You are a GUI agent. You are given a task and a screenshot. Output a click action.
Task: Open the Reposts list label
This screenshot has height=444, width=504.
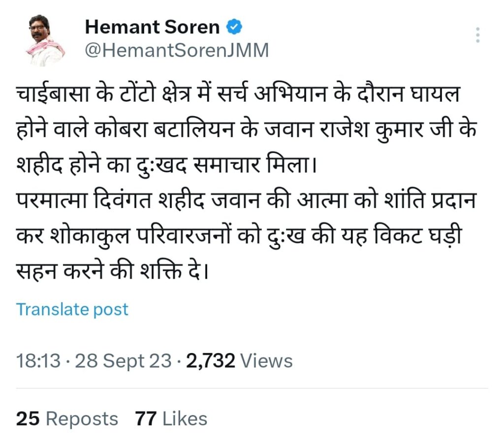pos(82,419)
